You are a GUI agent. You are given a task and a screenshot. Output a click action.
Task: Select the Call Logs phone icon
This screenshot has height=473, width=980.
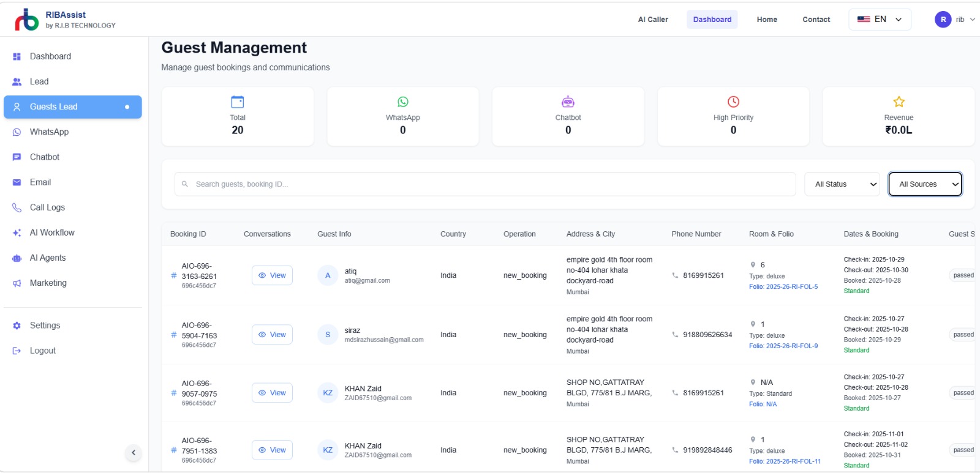click(17, 207)
